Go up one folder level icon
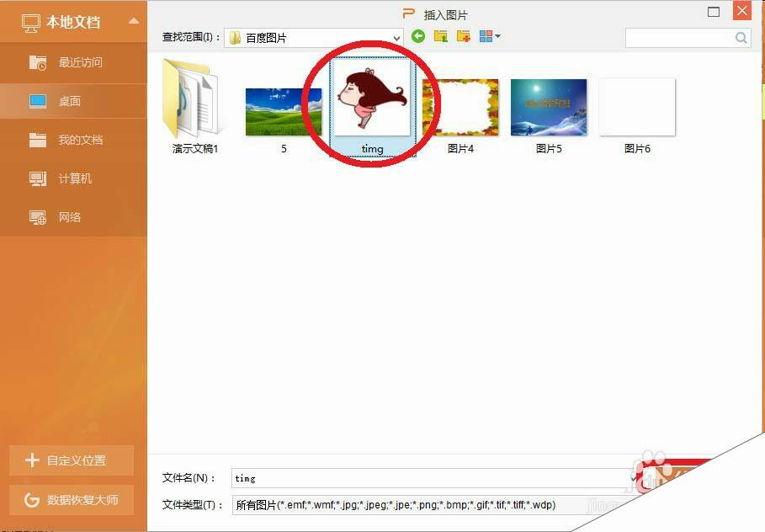Image resolution: width=765 pixels, height=532 pixels. [439, 37]
